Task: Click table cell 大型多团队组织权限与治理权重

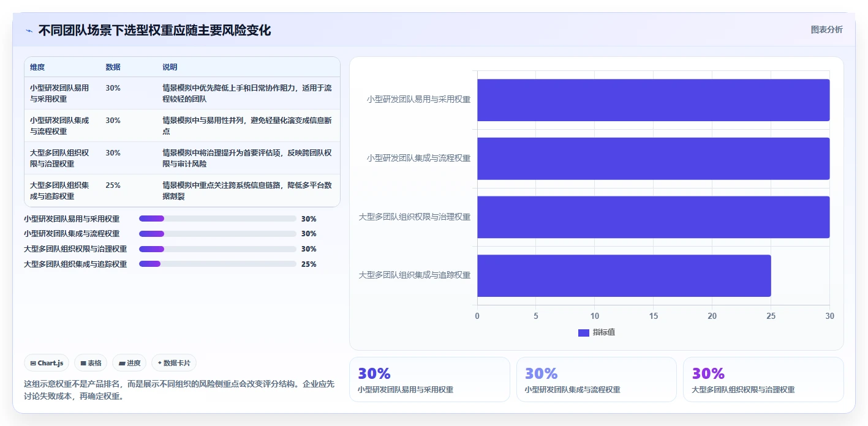Action: click(x=59, y=158)
